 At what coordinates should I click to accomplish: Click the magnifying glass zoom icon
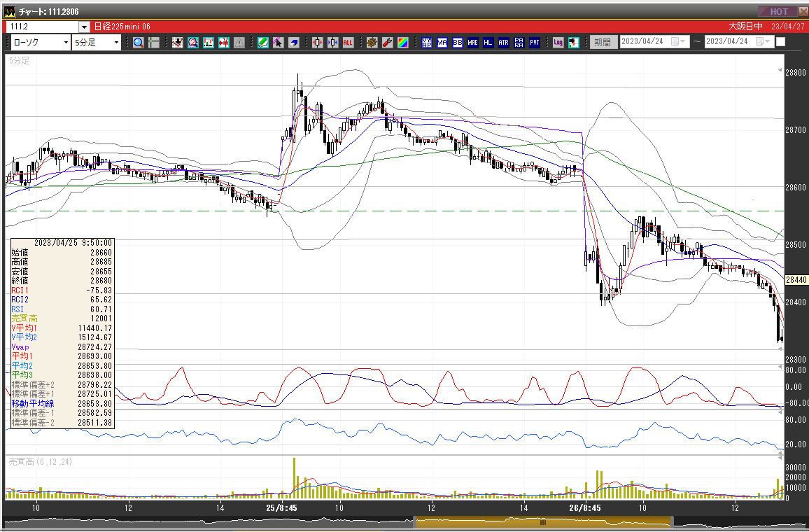(139, 43)
